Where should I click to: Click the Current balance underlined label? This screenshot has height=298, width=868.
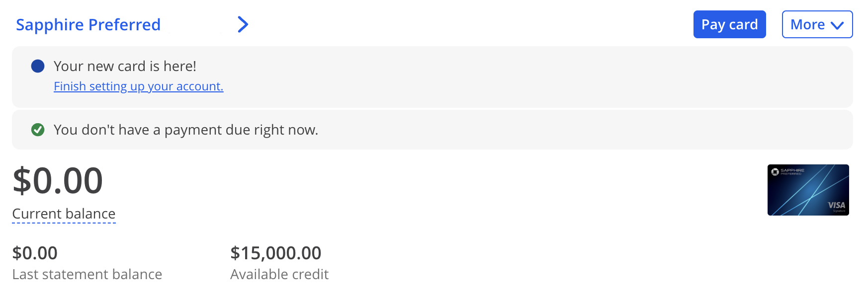click(64, 214)
